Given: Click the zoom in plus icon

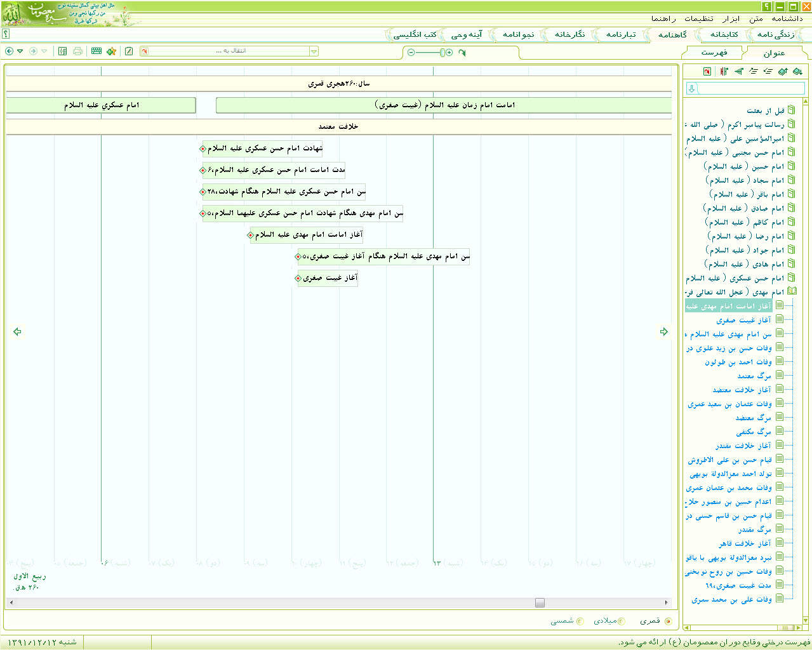Looking at the screenshot, I should (x=449, y=53).
